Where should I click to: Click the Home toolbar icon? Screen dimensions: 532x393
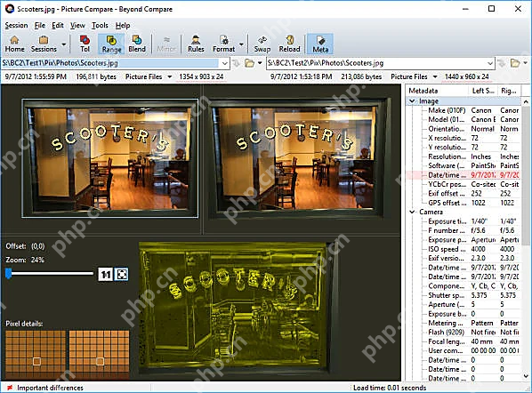click(14, 44)
